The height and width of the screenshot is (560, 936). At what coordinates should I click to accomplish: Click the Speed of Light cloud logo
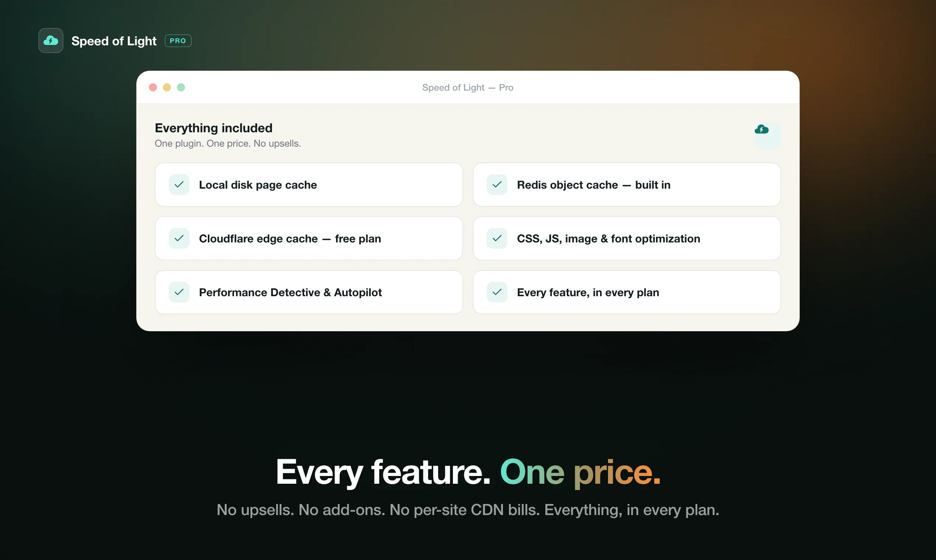pos(50,41)
